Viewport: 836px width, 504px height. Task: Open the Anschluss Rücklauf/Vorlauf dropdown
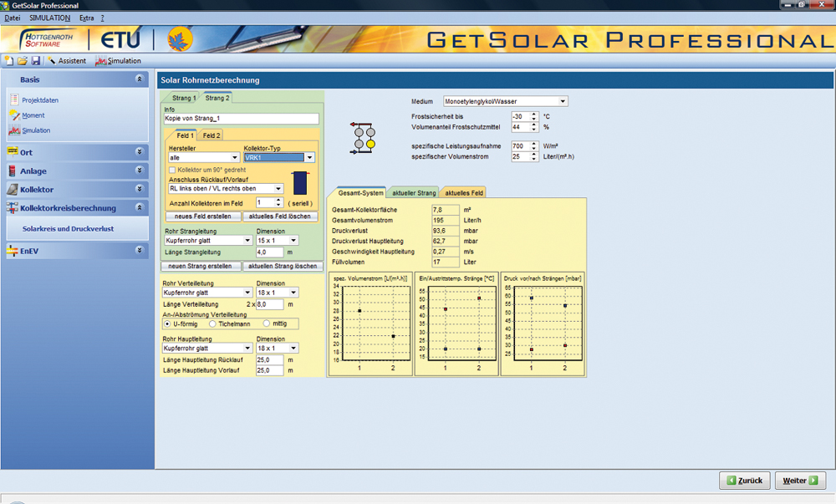(x=278, y=189)
